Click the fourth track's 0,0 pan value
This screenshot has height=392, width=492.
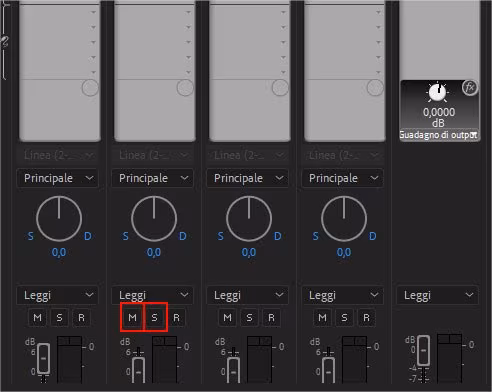[x=344, y=252]
